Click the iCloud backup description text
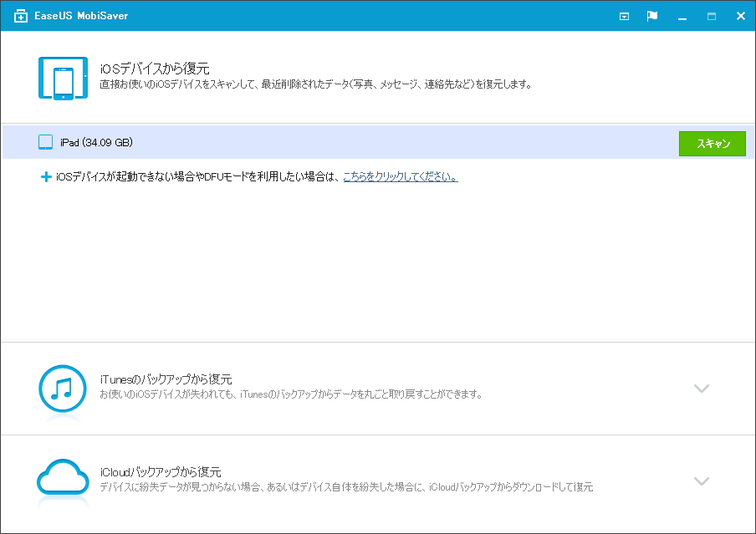This screenshot has height=534, width=756. coord(346,487)
